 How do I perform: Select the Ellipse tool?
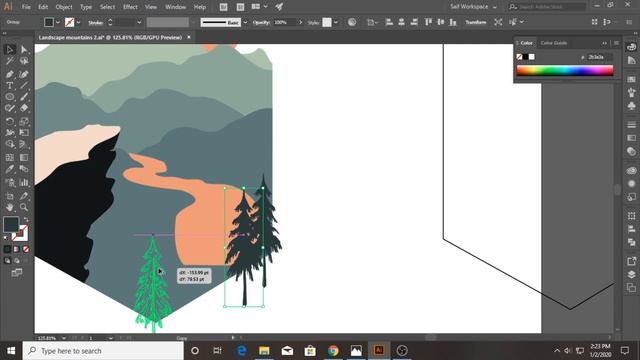pyautogui.click(x=10, y=97)
